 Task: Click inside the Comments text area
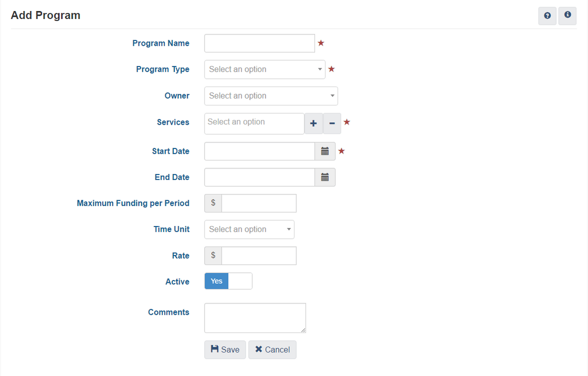click(x=255, y=318)
